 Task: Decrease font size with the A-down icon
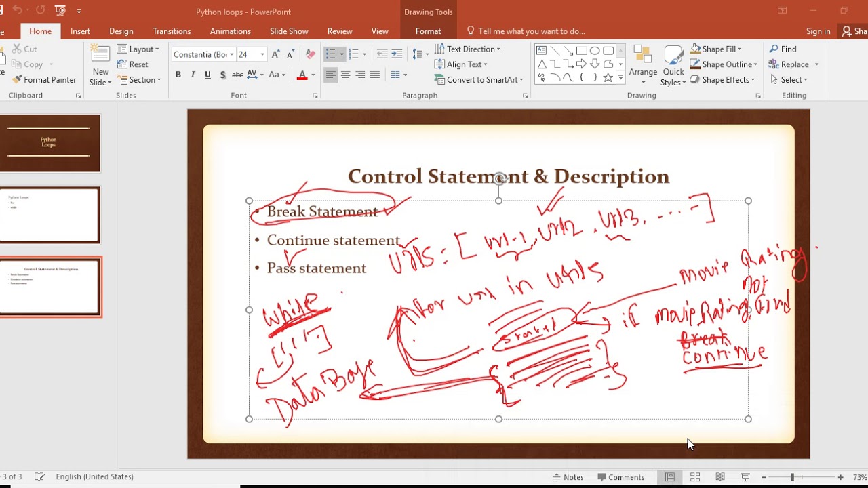point(290,54)
